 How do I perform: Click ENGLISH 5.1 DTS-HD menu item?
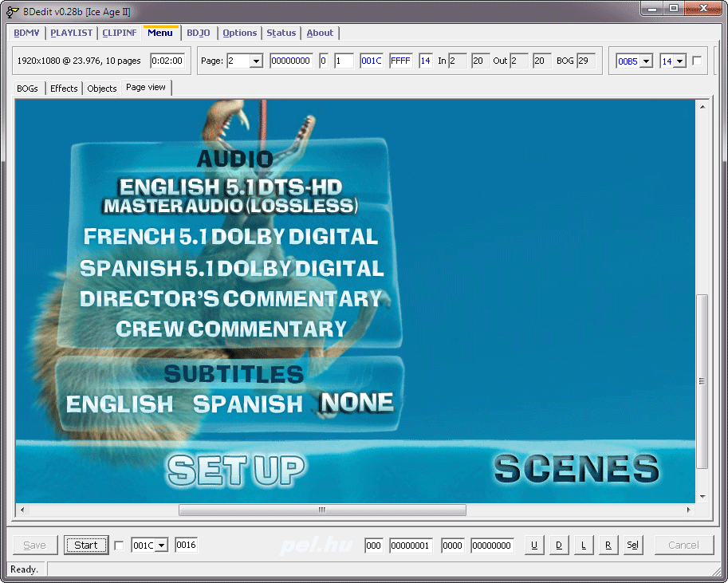(230, 196)
